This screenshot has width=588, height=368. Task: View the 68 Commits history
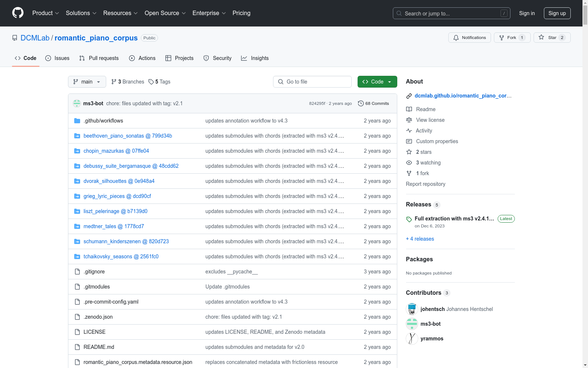[x=373, y=103]
